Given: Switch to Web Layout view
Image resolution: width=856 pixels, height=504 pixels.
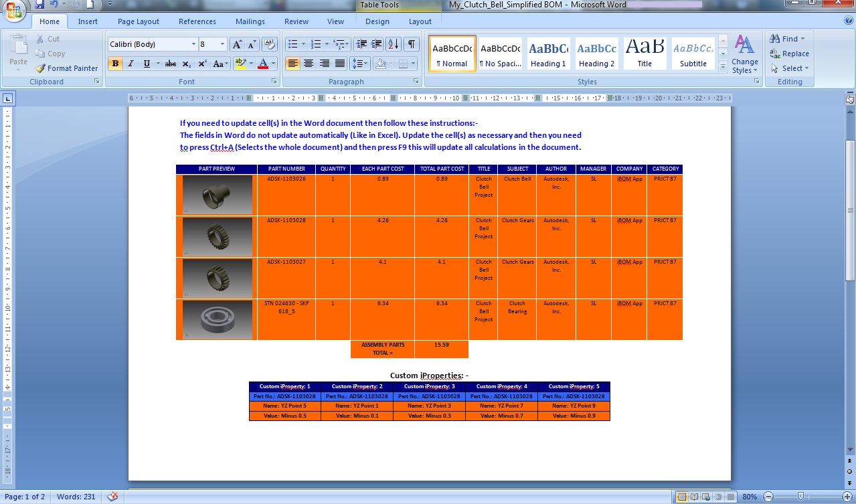Looking at the screenshot, I should click(705, 497).
